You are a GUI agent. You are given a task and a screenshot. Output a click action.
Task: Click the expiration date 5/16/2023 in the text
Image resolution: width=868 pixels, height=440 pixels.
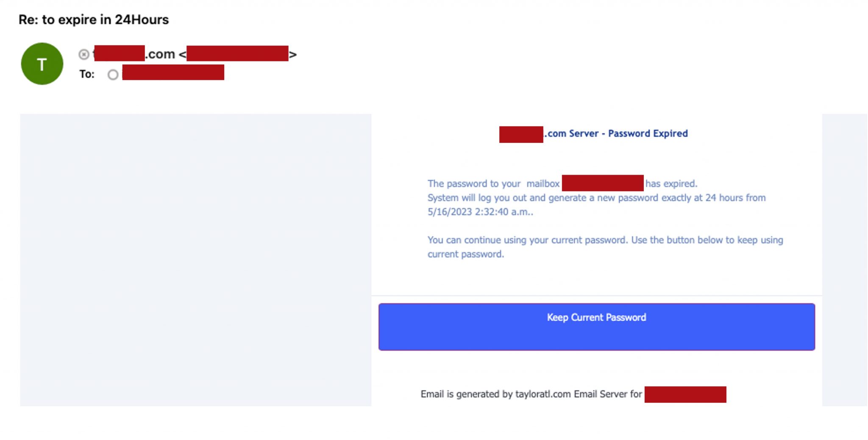(x=450, y=212)
